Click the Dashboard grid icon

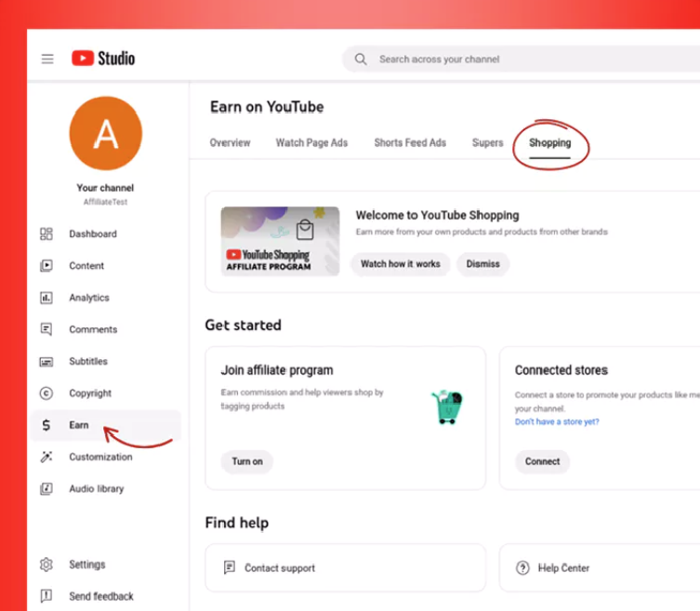click(46, 233)
